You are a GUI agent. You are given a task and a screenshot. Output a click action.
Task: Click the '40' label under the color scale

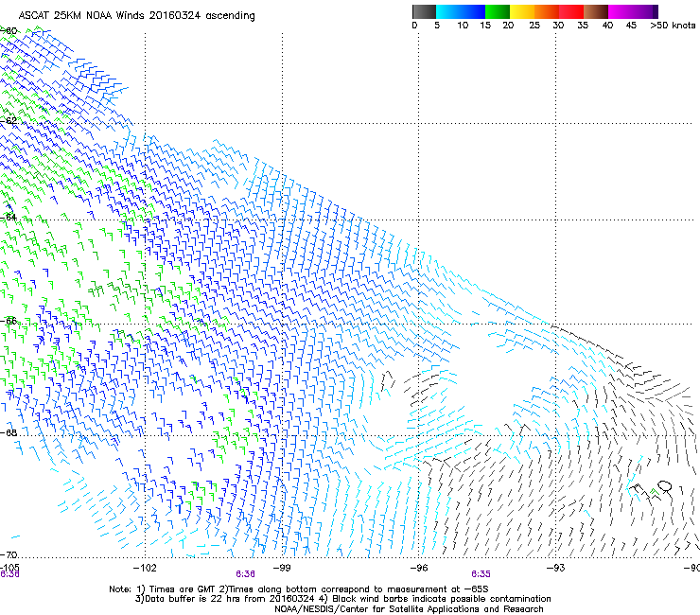pyautogui.click(x=607, y=26)
